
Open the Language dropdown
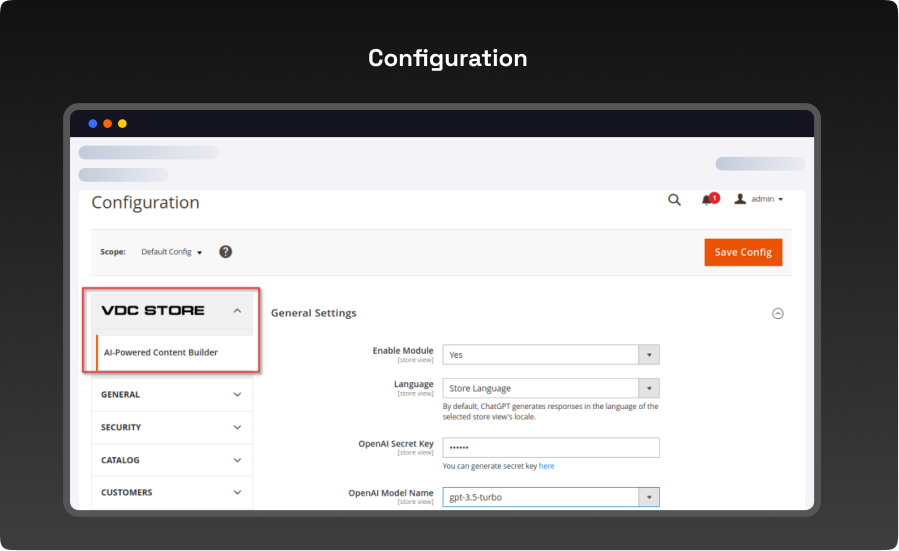point(550,388)
